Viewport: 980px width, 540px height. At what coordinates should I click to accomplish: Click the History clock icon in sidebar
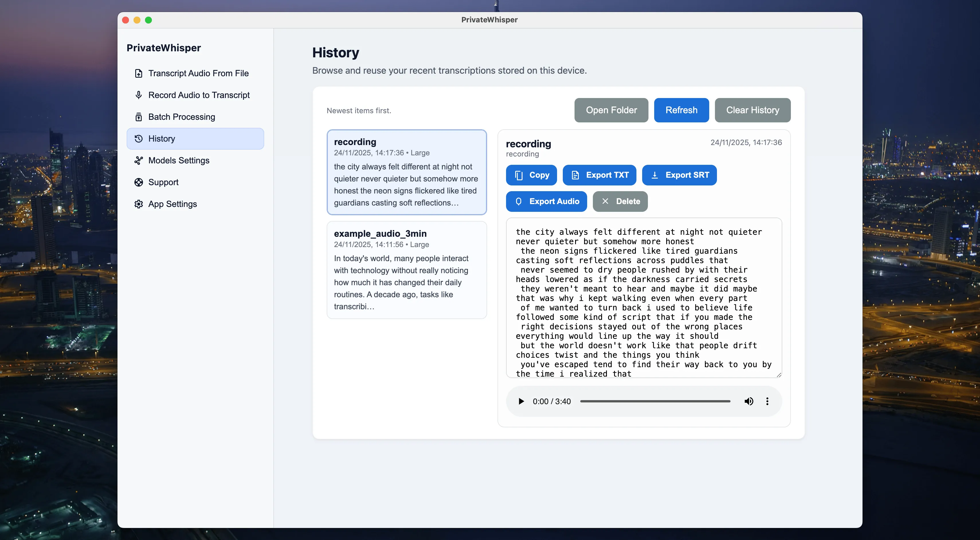coord(138,138)
